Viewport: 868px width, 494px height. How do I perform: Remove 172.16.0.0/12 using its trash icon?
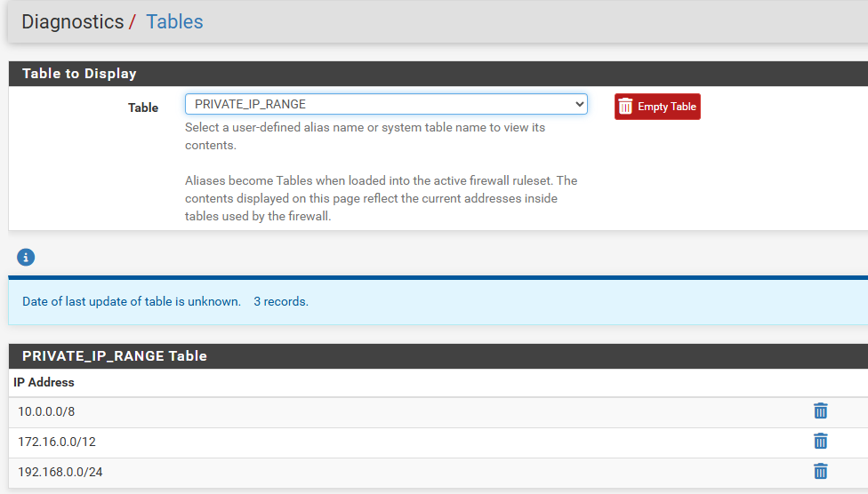[x=820, y=442]
